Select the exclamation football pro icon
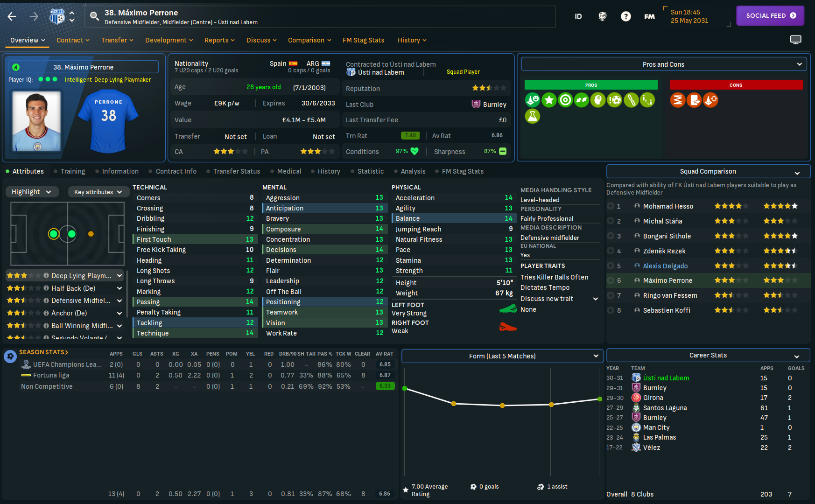This screenshot has width=815, height=504. click(614, 100)
